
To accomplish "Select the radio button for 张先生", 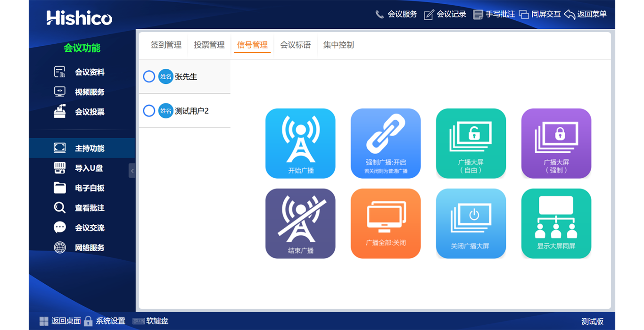I will click(149, 76).
